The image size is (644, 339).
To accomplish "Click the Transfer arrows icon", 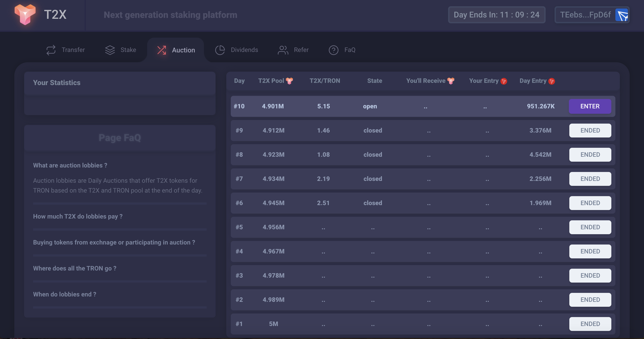I will point(51,50).
